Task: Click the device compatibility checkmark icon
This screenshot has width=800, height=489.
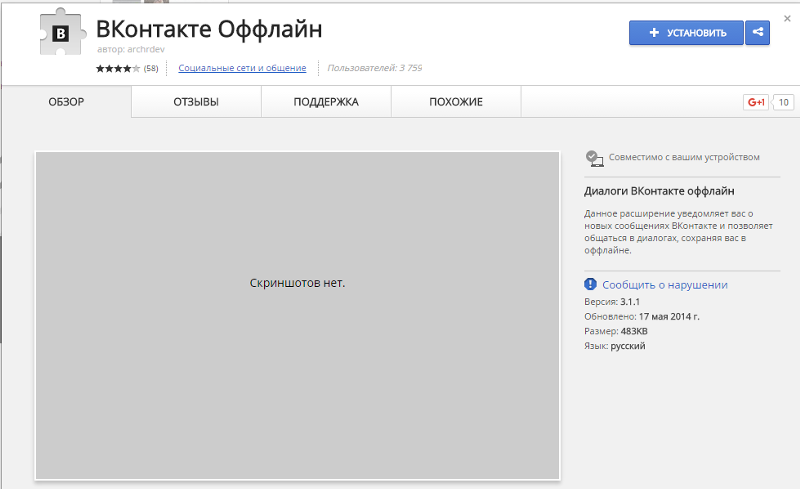Action: click(x=594, y=158)
